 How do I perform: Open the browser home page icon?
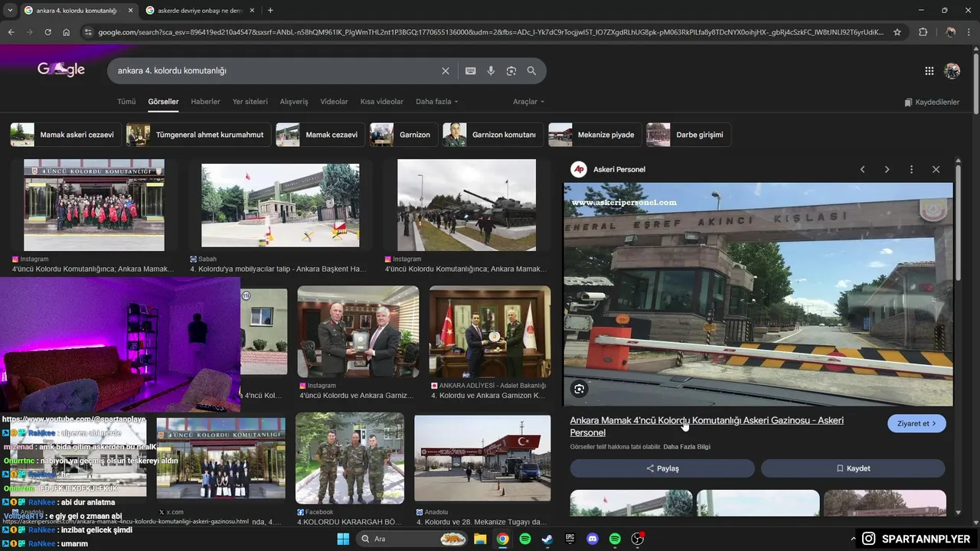coord(66,32)
